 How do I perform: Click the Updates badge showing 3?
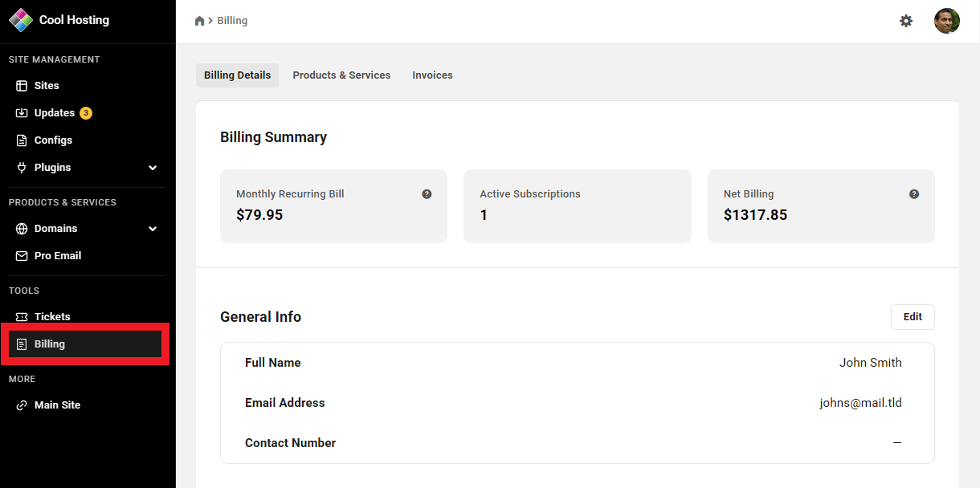[86, 113]
